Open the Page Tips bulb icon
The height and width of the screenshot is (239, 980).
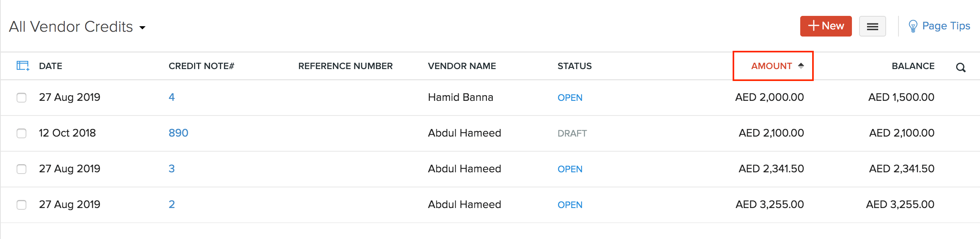pos(912,26)
